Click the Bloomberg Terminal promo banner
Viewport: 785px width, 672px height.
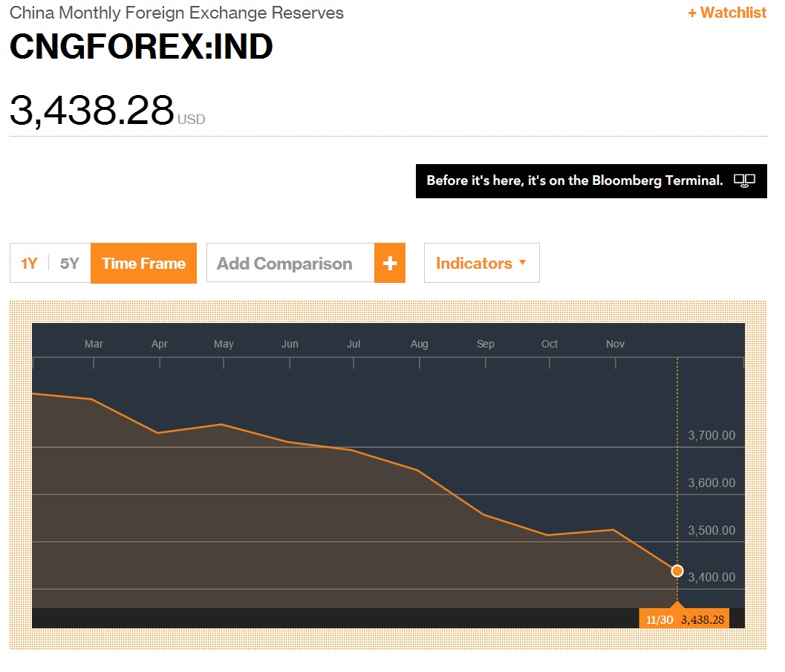point(575,180)
